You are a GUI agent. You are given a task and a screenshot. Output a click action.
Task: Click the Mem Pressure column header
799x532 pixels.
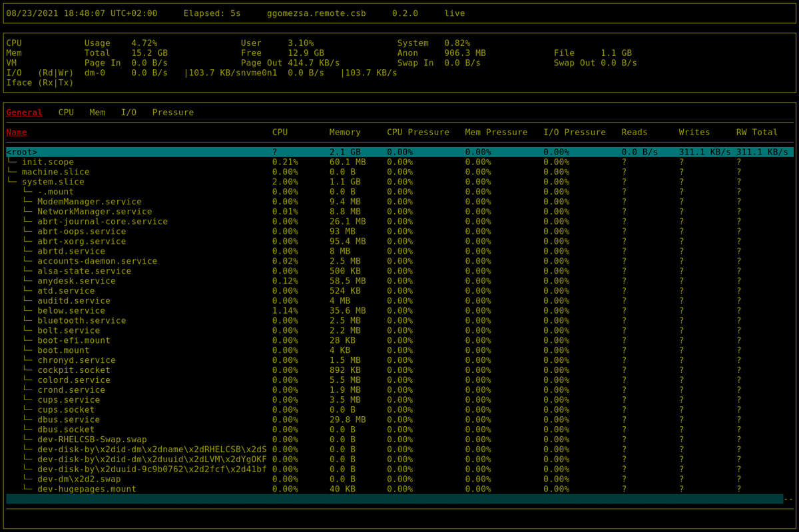pos(496,133)
